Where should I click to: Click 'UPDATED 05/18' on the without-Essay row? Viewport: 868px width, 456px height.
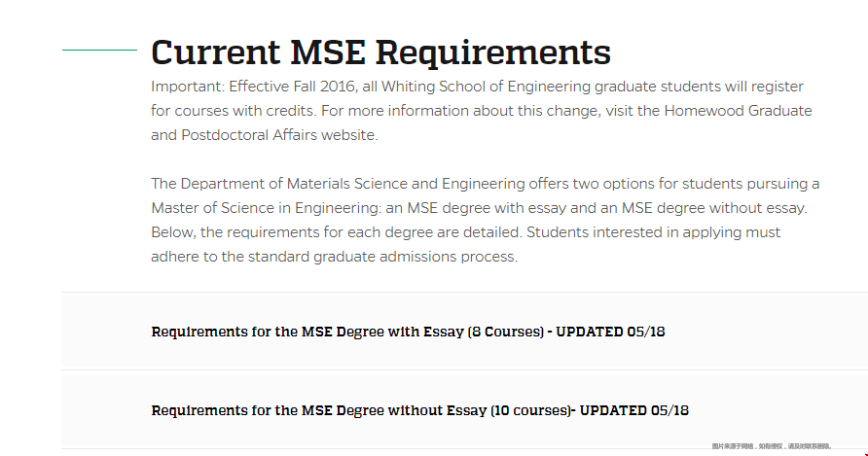click(633, 410)
